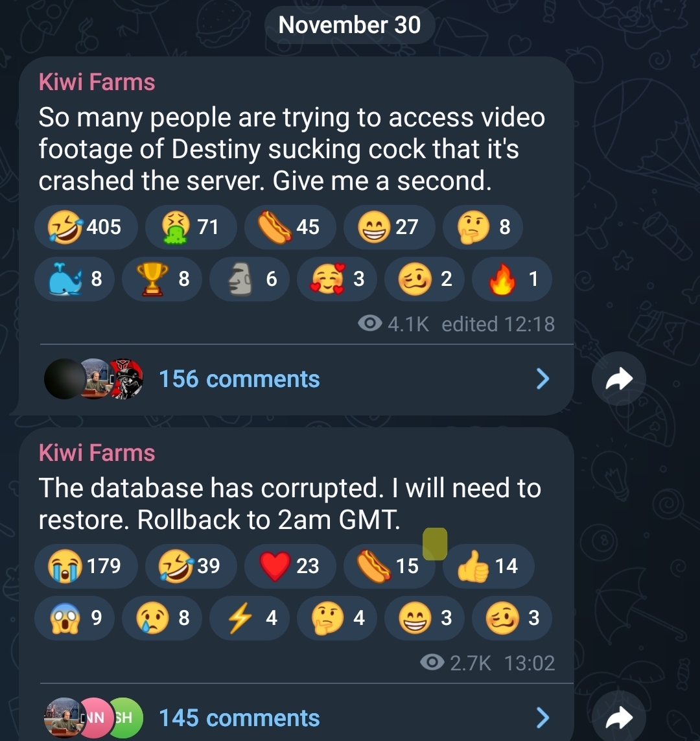Tap the whale reaction on first post

tap(75, 279)
